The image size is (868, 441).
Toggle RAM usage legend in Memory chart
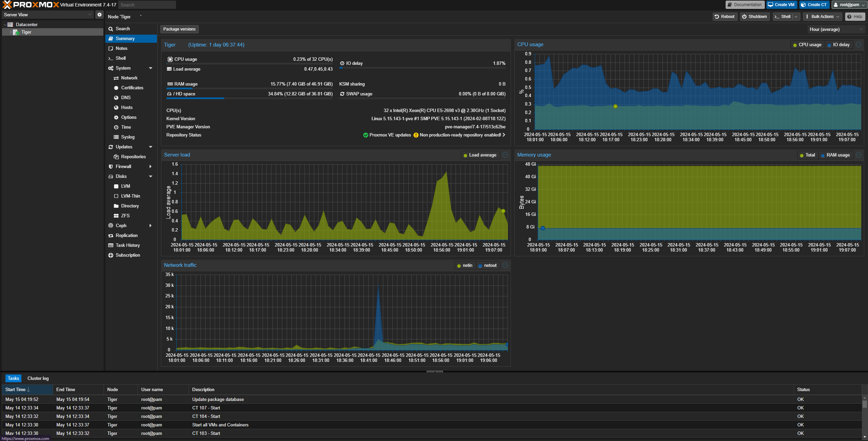coord(835,155)
